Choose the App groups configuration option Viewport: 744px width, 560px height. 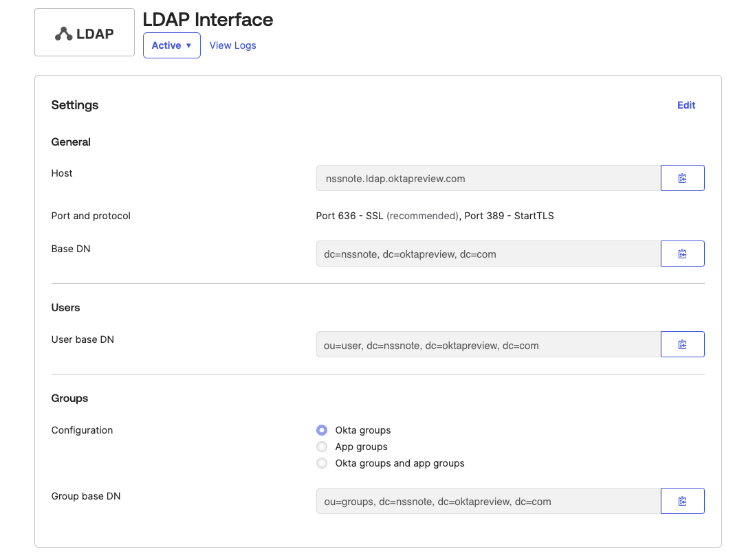click(x=321, y=446)
